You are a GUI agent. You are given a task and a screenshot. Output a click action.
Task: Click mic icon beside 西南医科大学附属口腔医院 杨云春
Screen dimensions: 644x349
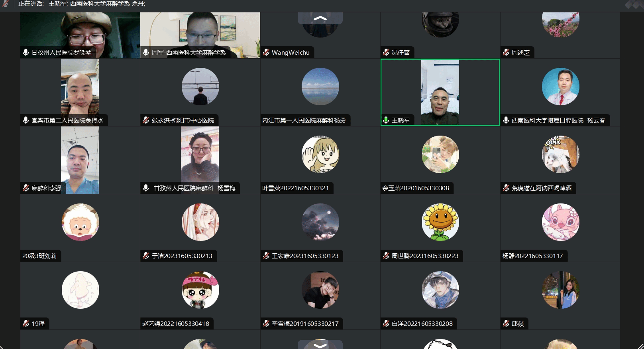tap(506, 120)
